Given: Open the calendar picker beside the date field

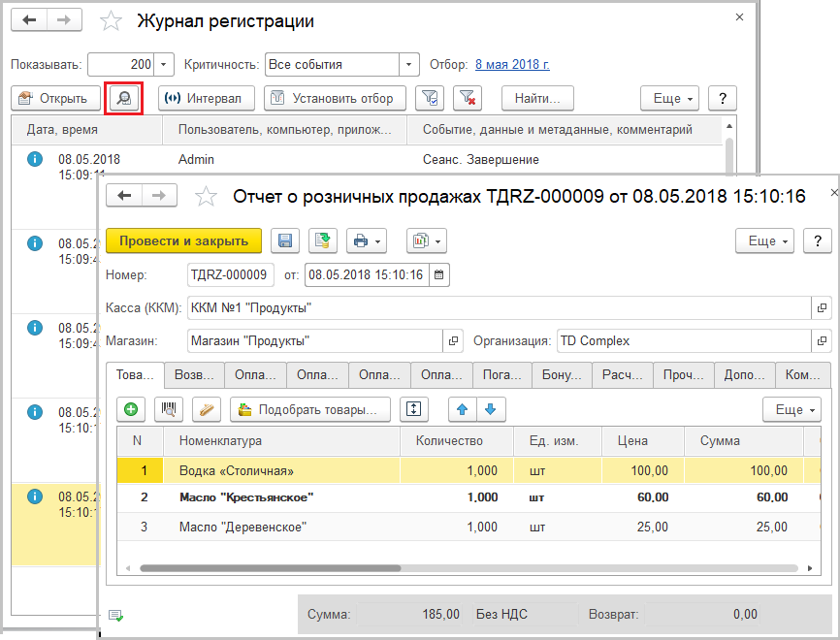Looking at the screenshot, I should tap(439, 275).
